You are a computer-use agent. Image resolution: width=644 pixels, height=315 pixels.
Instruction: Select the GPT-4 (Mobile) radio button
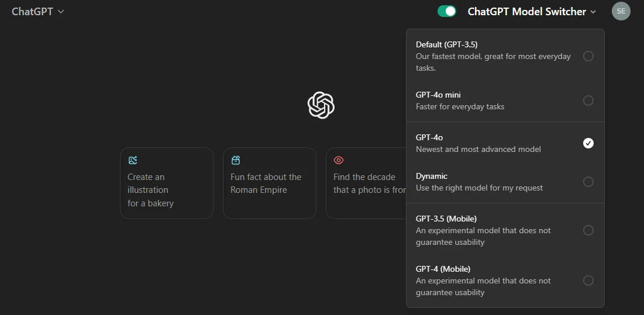pos(588,281)
